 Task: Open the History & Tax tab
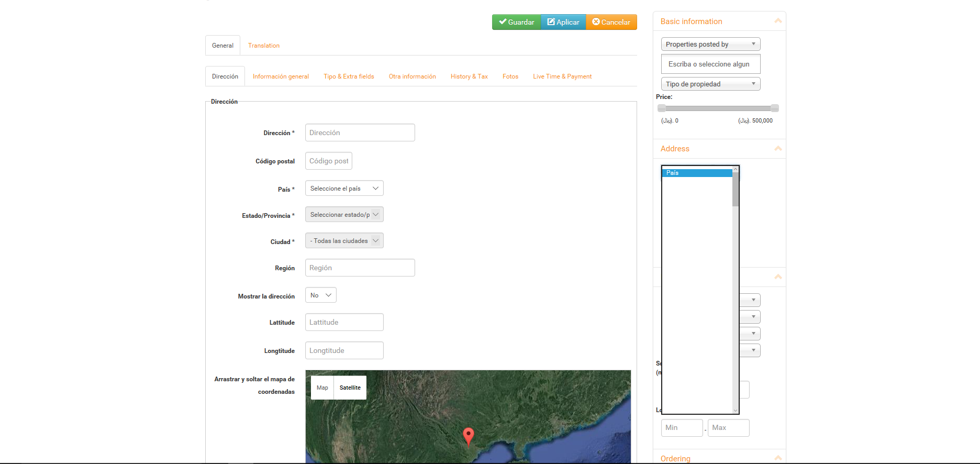tap(469, 76)
